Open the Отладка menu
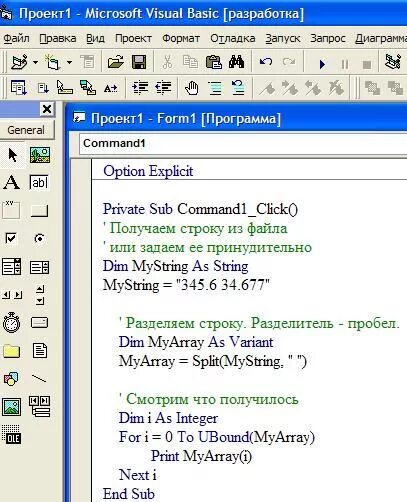 click(233, 39)
